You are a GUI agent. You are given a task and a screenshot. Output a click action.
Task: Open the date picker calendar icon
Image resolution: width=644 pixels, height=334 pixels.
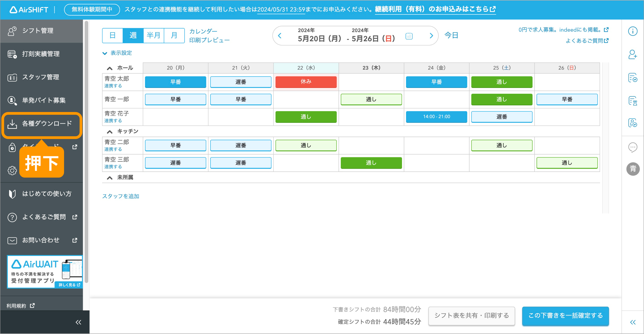coord(409,36)
